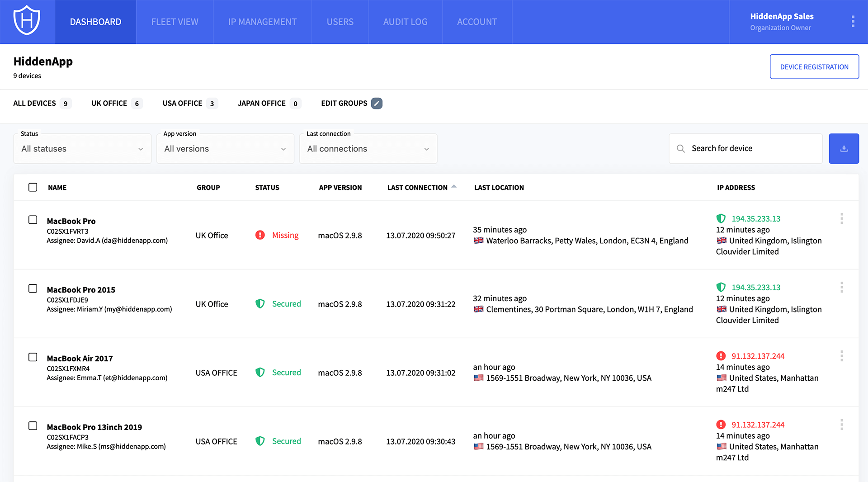The height and width of the screenshot is (482, 868).
Task: Switch to the Dashboard tab
Action: 95,22
